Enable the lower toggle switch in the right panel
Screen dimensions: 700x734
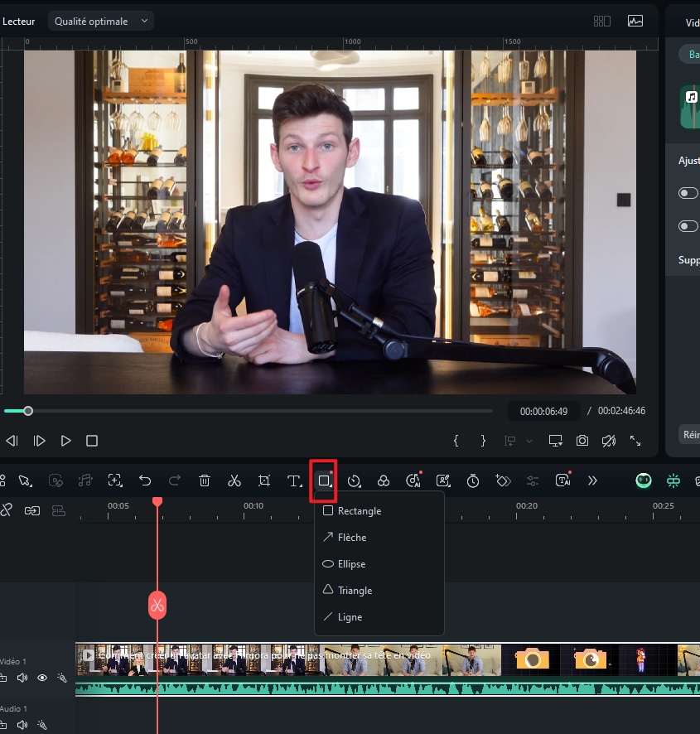[688, 226]
